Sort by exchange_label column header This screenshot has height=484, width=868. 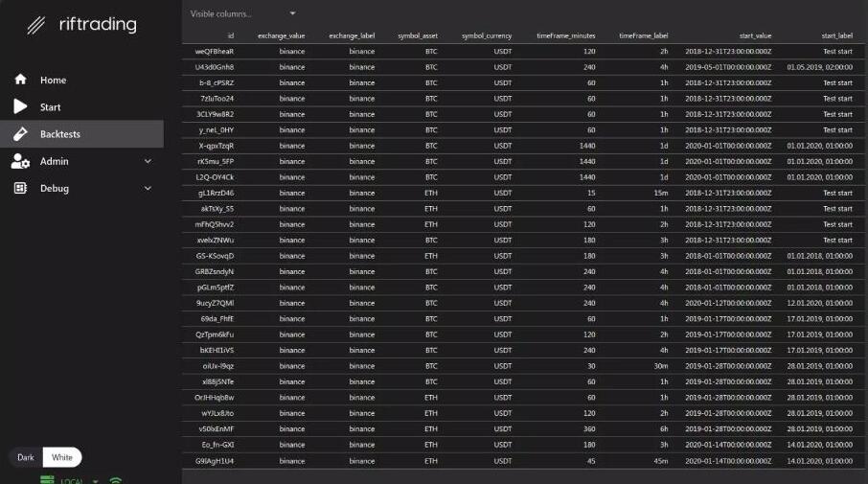click(x=352, y=35)
